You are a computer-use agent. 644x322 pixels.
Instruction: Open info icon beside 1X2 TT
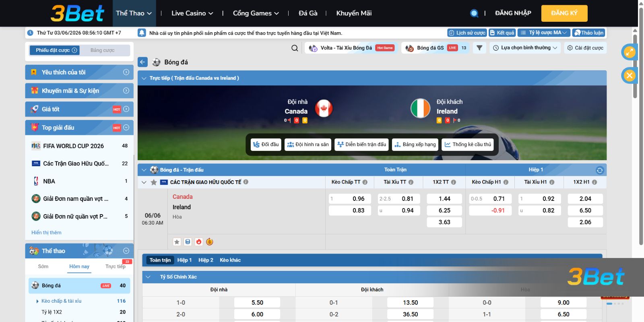point(454,182)
